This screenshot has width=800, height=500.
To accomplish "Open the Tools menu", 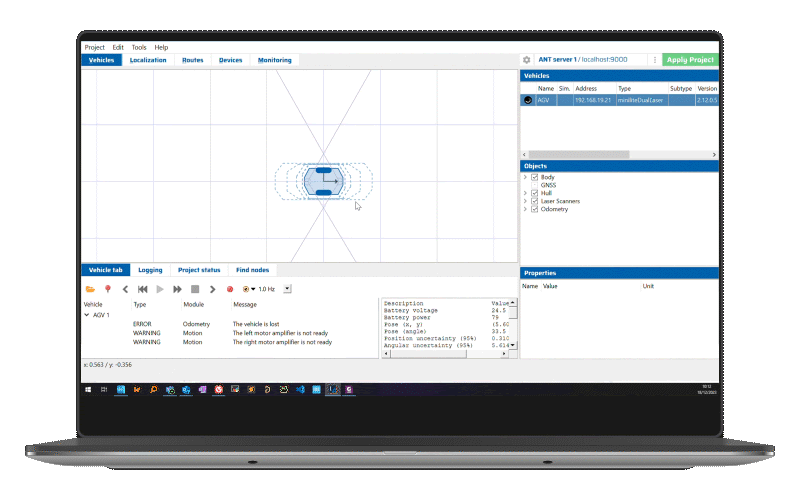I will tap(139, 47).
